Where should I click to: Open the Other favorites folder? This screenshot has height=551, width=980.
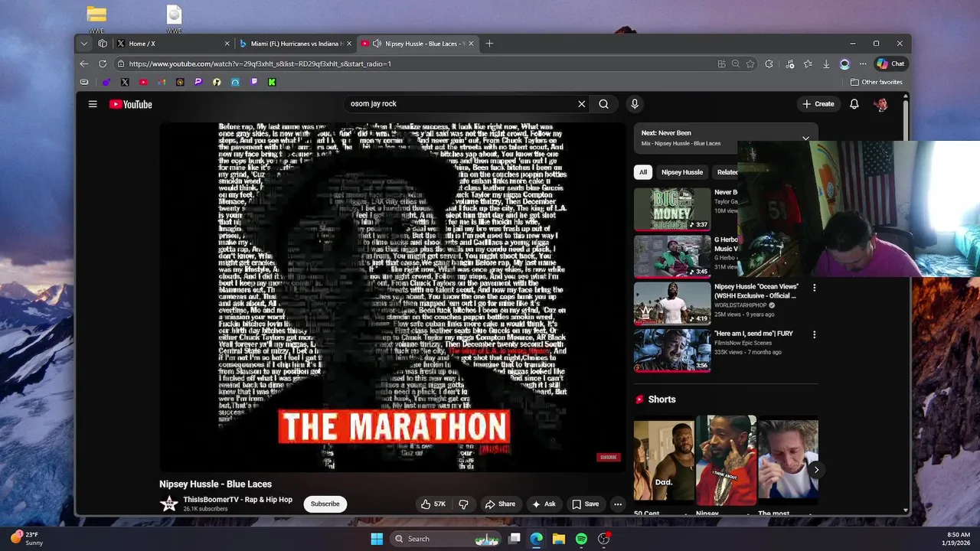coord(877,82)
